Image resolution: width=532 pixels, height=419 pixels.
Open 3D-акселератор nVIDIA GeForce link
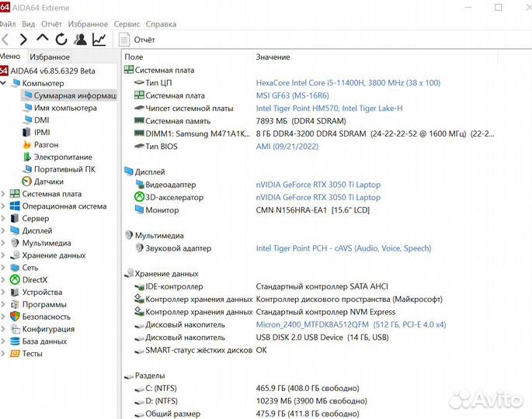tap(318, 197)
